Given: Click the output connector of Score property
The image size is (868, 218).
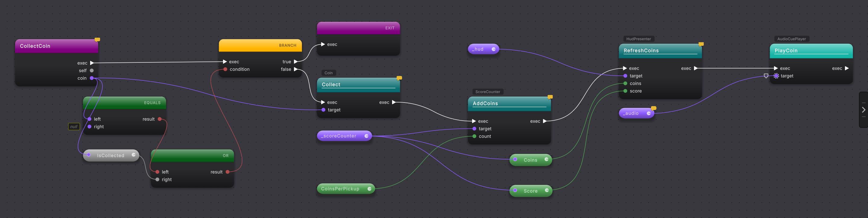Looking at the screenshot, I should (547, 190).
